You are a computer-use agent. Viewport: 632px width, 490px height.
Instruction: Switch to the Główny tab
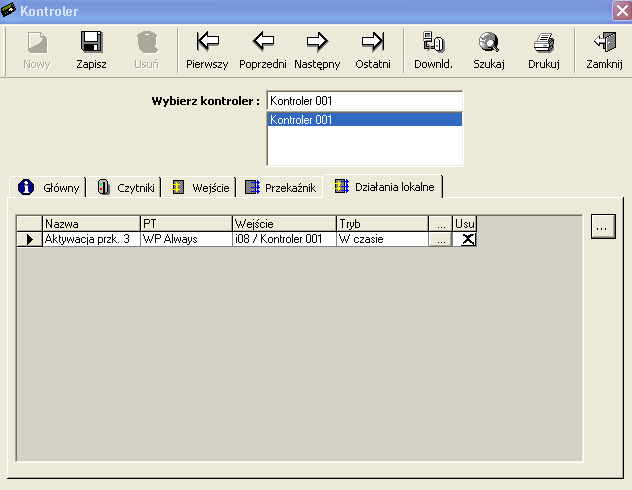coord(48,187)
